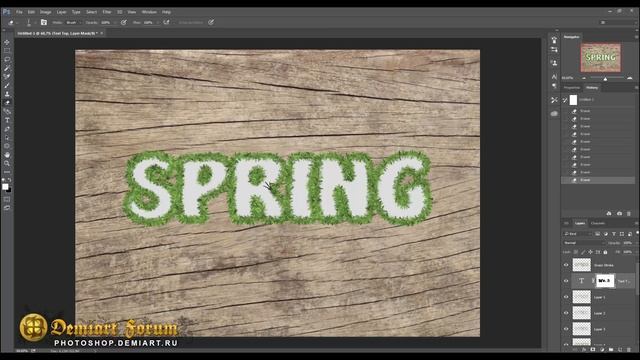Set history brush source on snapshot
Image resolution: width=640 pixels, height=360 pixels.
(565, 100)
